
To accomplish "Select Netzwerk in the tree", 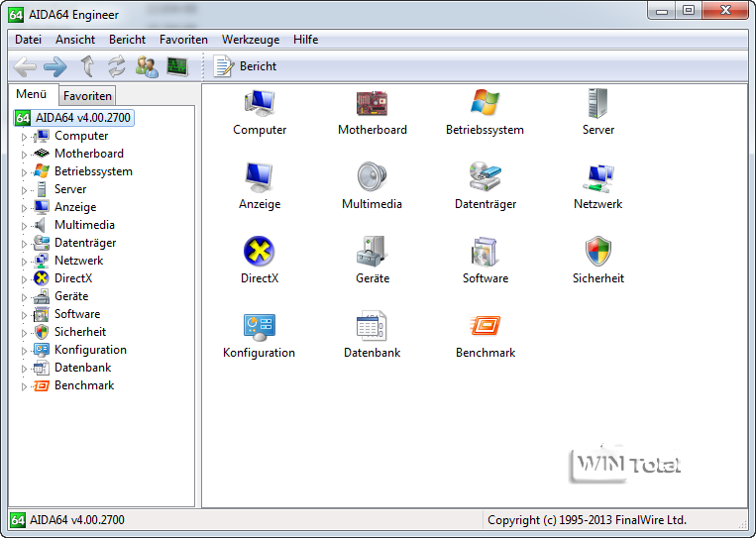I will click(78, 261).
